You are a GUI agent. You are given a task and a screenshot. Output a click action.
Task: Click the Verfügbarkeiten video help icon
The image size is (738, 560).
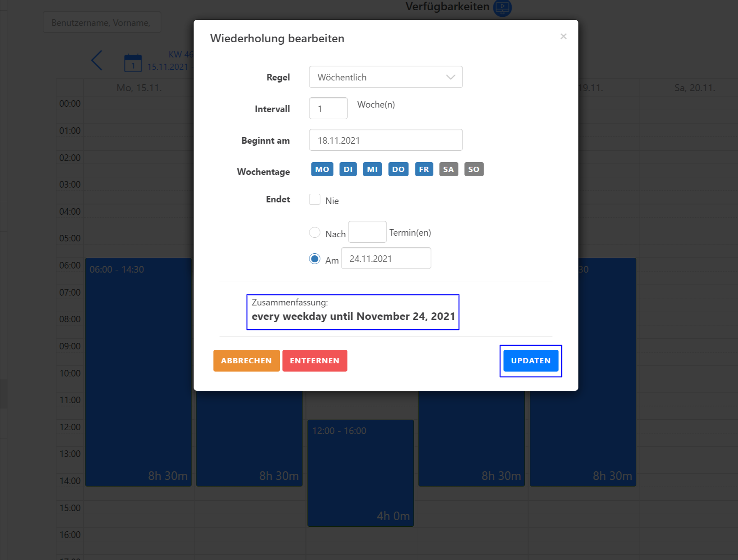[x=502, y=7]
